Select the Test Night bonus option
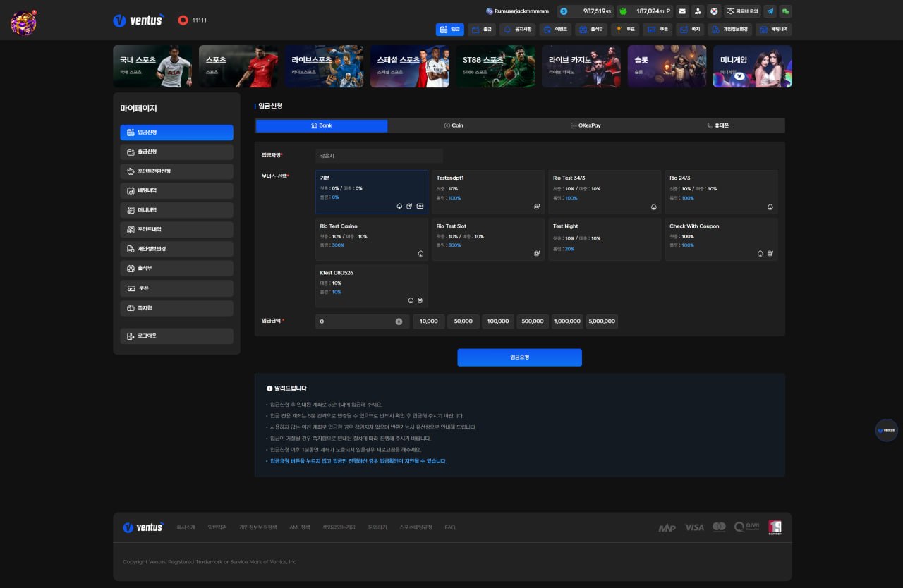This screenshot has height=588, width=903. coord(605,240)
